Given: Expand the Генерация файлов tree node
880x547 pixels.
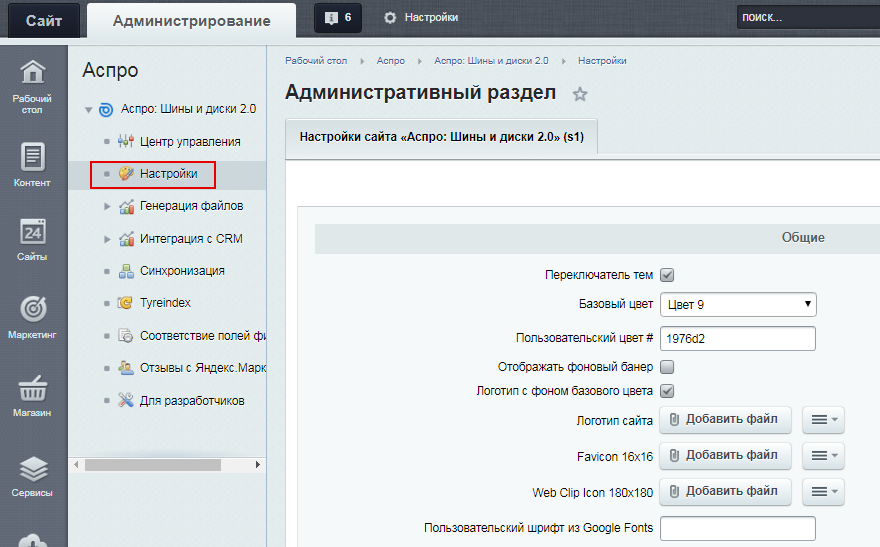Looking at the screenshot, I should pyautogui.click(x=107, y=206).
